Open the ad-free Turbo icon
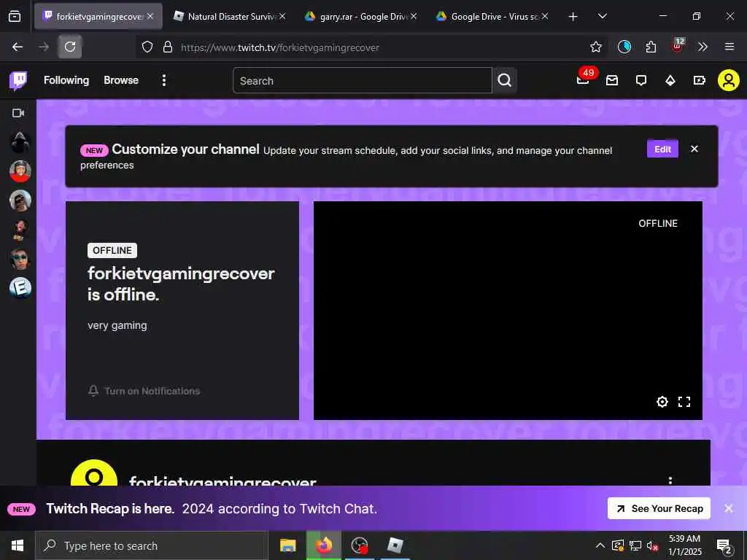This screenshot has width=747, height=560. click(x=700, y=80)
